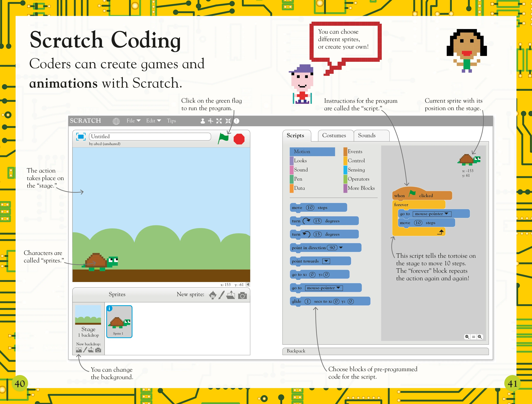Viewport: 532px width, 404px height.
Task: Open block help question mark icon
Action: coord(237,121)
